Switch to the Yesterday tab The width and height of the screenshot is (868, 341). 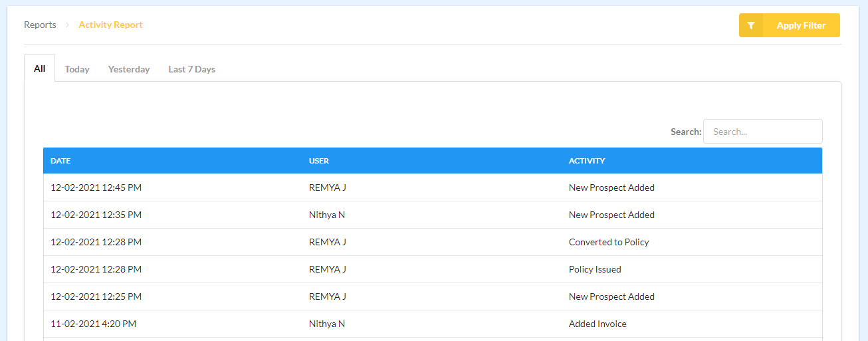tap(129, 69)
